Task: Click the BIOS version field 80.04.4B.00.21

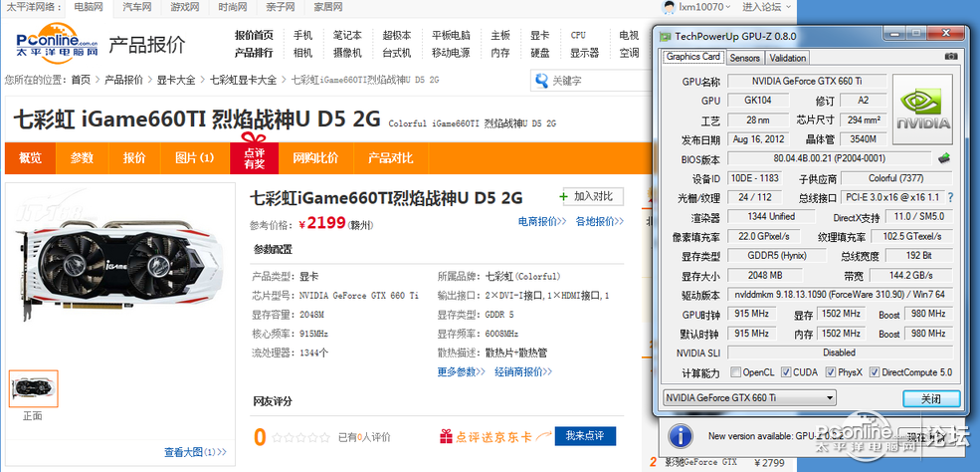Action: 830,158
